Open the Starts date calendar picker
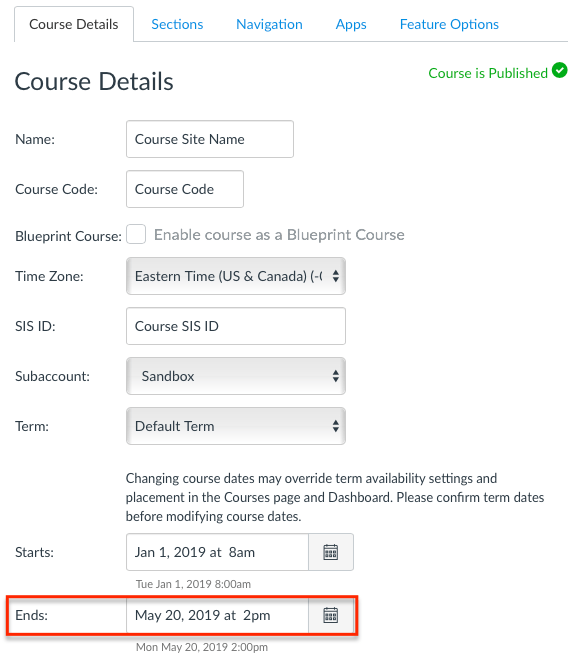This screenshot has height=660, width=575. click(x=331, y=552)
